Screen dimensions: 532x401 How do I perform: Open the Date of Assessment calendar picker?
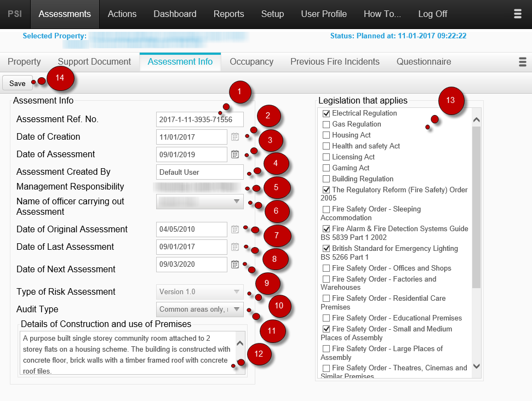coord(234,154)
